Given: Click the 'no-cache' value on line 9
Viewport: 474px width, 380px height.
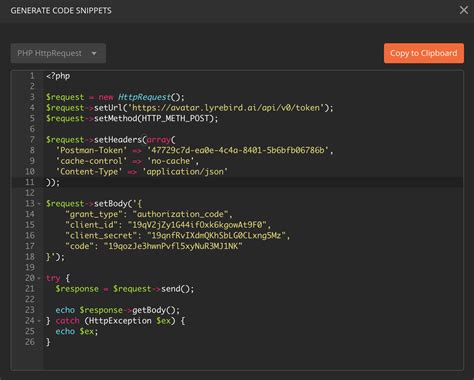Looking at the screenshot, I should [171, 161].
